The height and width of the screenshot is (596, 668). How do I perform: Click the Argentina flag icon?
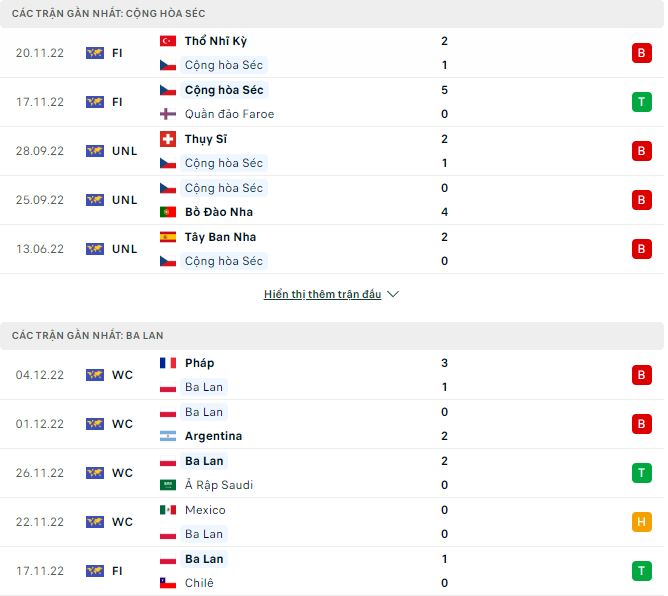(168, 436)
